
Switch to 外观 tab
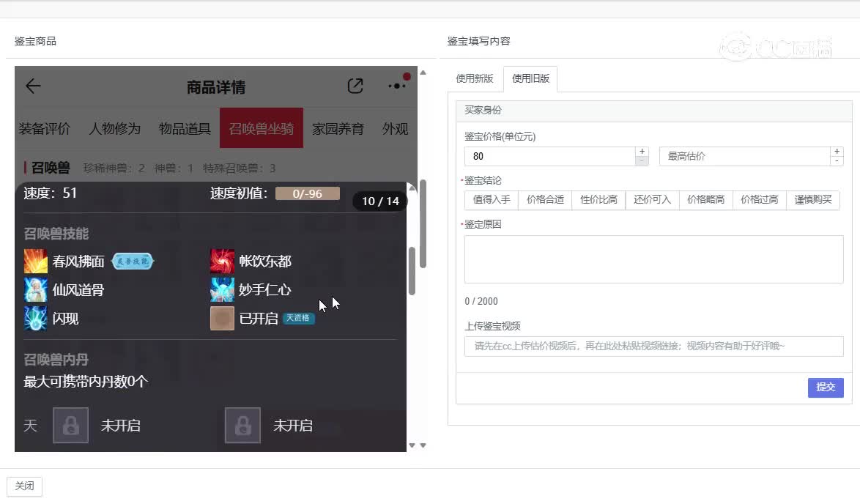pos(396,129)
